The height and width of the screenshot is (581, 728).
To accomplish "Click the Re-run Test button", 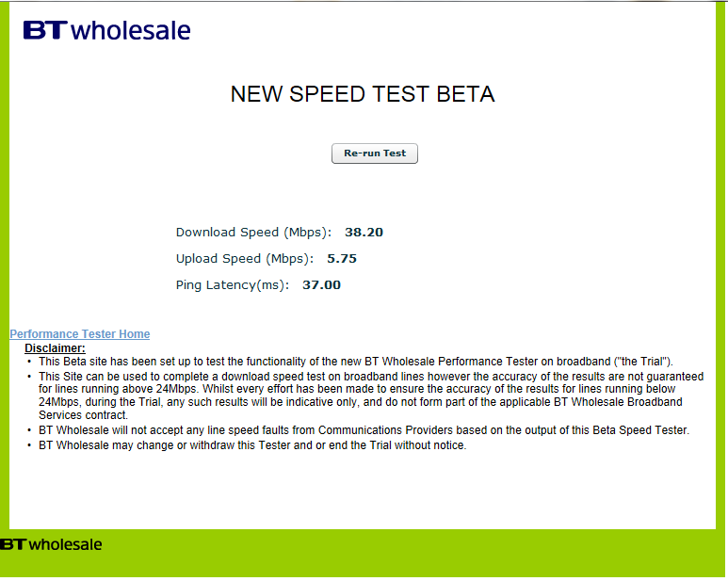I will (x=374, y=153).
